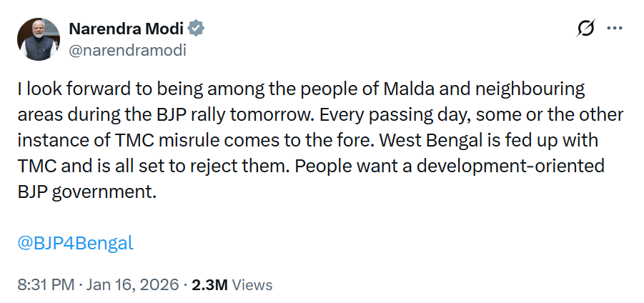
Task: Click the word Malda in the tweet
Action: (x=408, y=89)
